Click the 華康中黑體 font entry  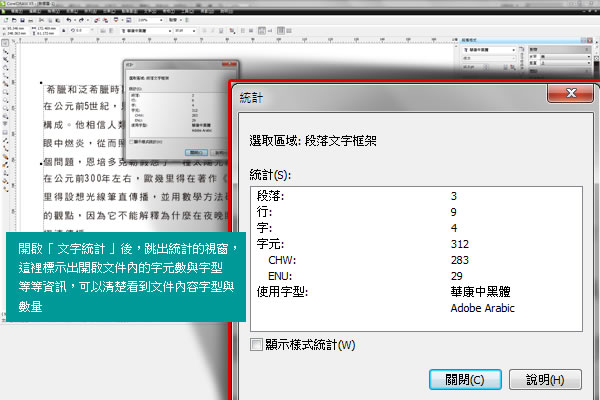[x=480, y=292]
